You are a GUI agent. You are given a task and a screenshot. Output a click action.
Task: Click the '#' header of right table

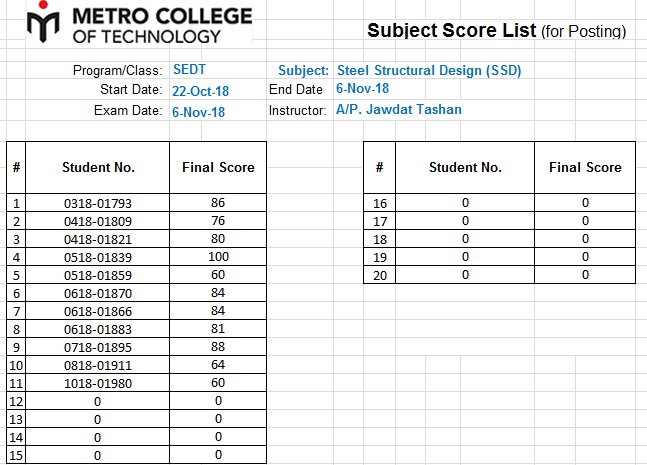[x=380, y=168]
